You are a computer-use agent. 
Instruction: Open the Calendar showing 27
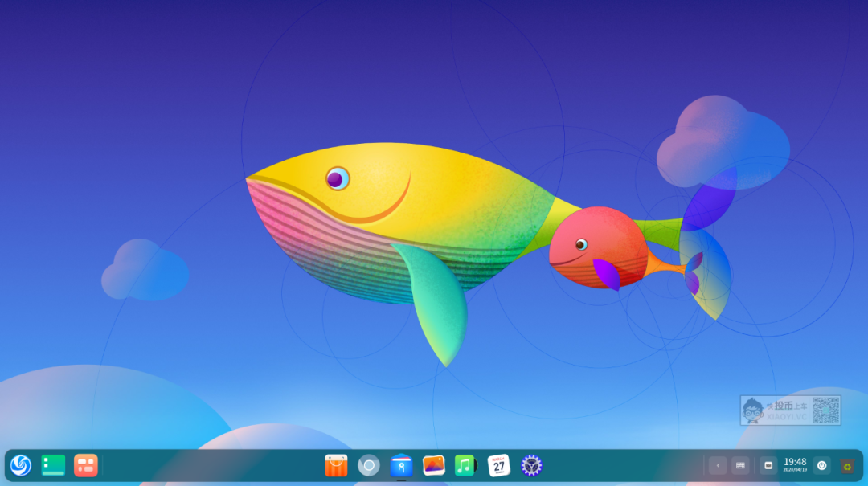(498, 465)
